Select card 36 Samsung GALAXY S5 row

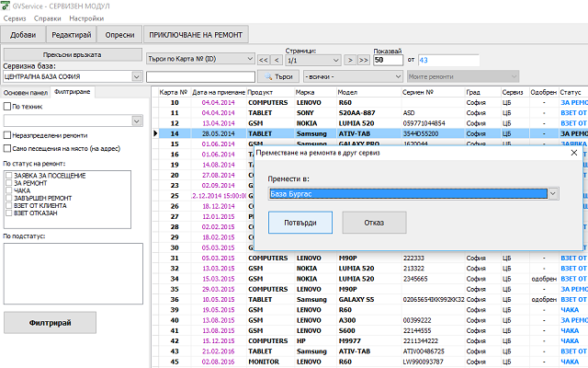(x=370, y=299)
